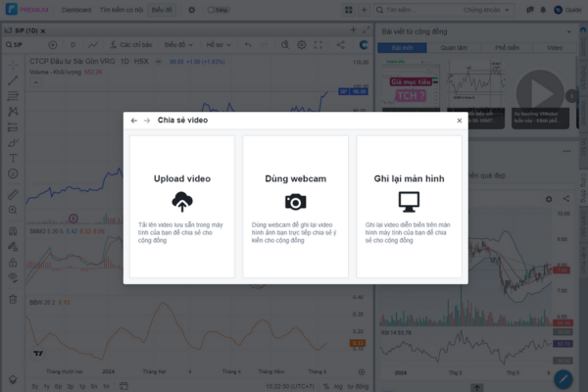The image size is (588, 392).
Task: Undo the last chart action
Action: 248,45
